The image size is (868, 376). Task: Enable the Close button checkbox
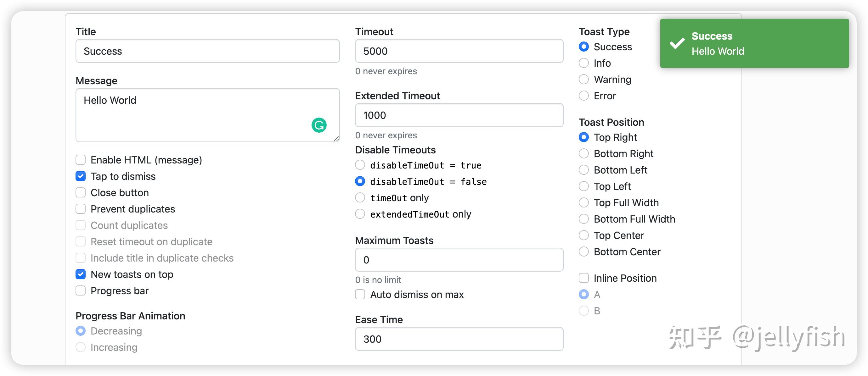[81, 192]
